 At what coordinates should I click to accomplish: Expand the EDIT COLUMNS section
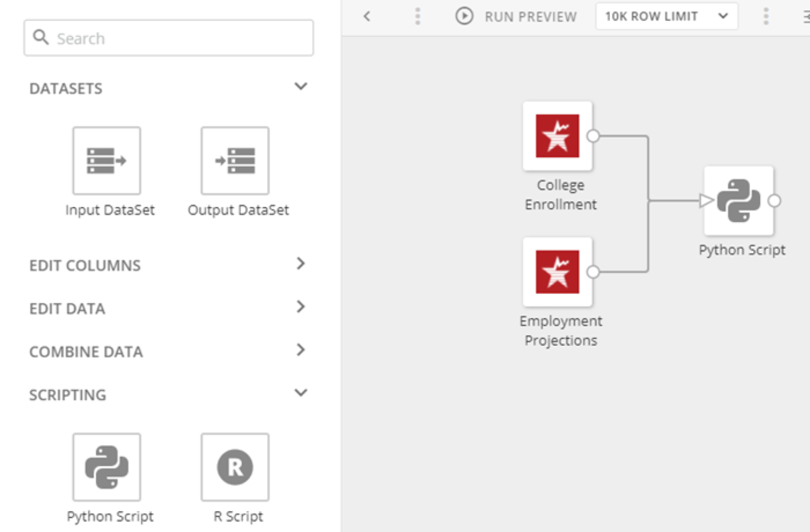click(x=301, y=264)
